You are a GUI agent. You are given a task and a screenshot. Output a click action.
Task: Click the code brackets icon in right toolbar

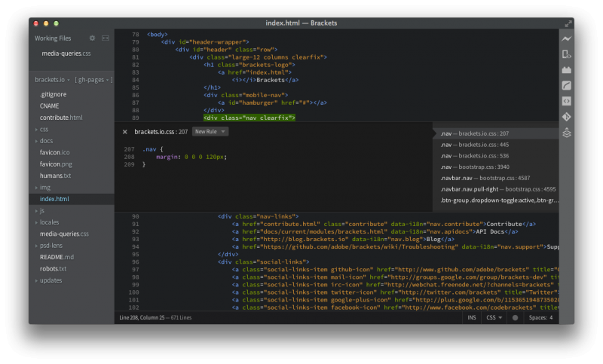567,101
